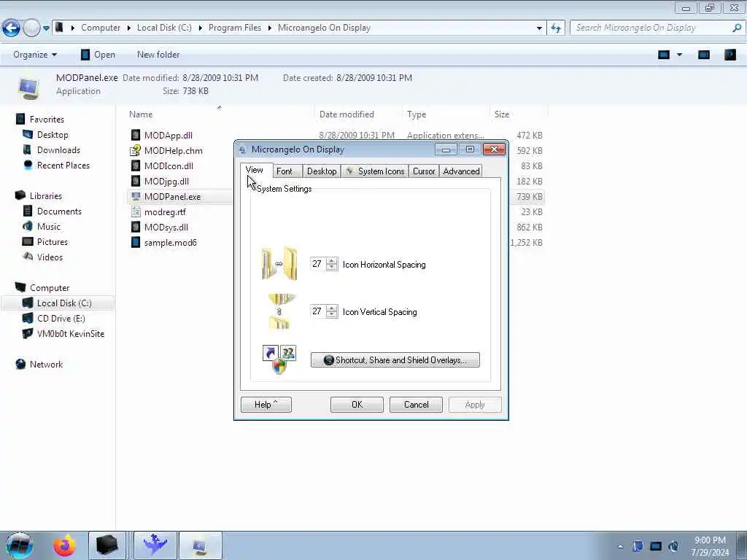Screen dimensions: 747x560
Task: Decrease Icon Vertical Spacing with down arrow
Action: click(x=332, y=315)
